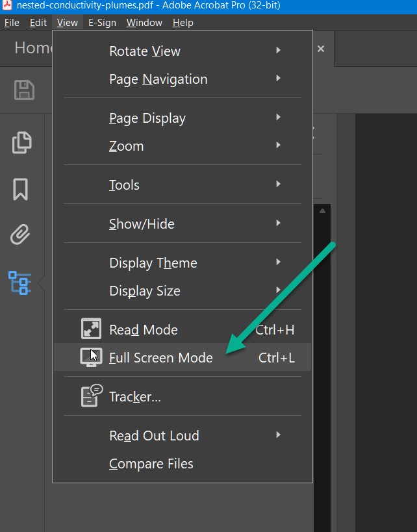Open Tracker... from the View menu

click(x=183, y=396)
